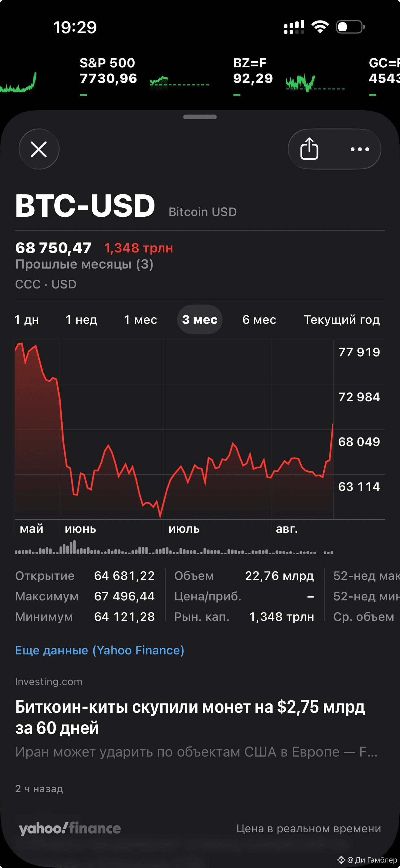This screenshot has height=868, width=400.
Task: Tap the Объем value 22,76 млрд
Action: [279, 576]
